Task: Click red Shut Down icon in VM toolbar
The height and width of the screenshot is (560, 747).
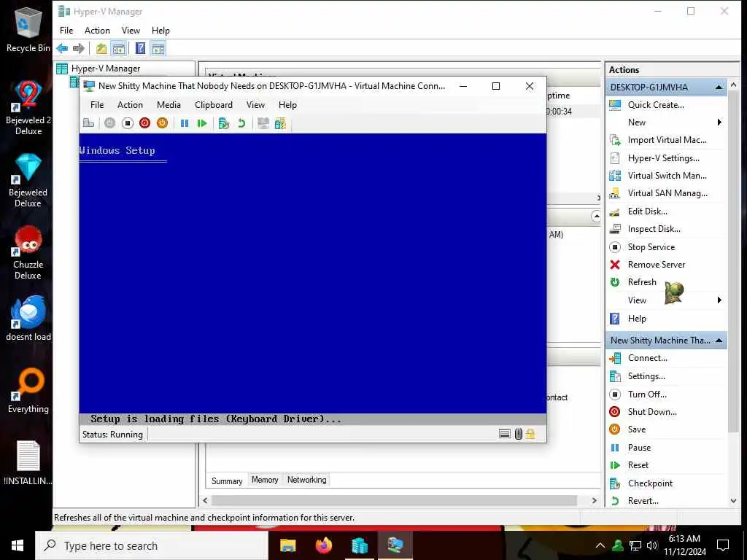Action: point(145,123)
